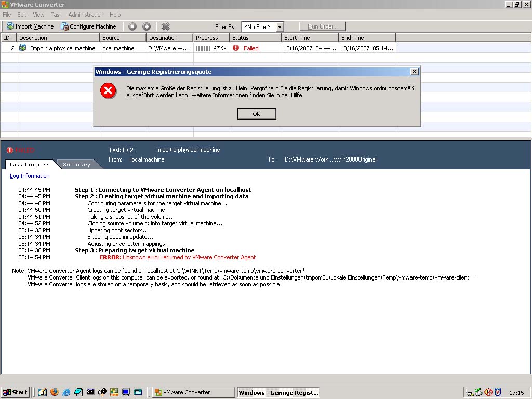Sort by the Destination column header
This screenshot has width=532, height=399.
pyautogui.click(x=170, y=38)
